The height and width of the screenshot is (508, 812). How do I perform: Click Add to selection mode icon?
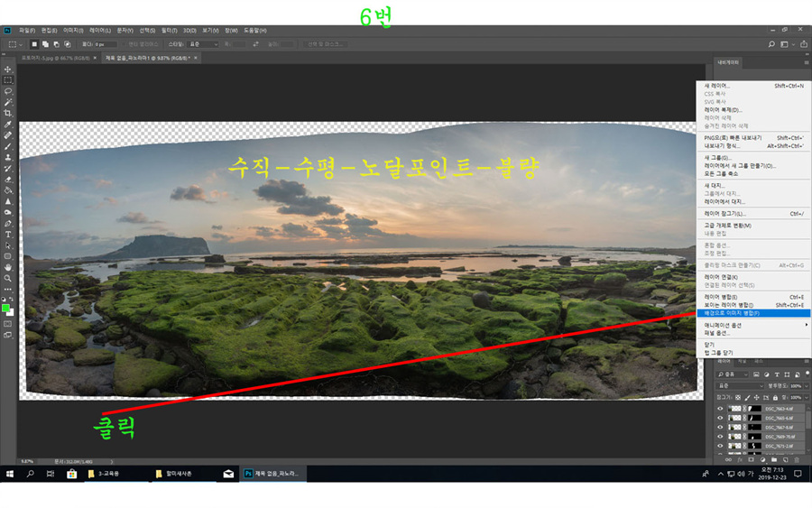coord(46,44)
